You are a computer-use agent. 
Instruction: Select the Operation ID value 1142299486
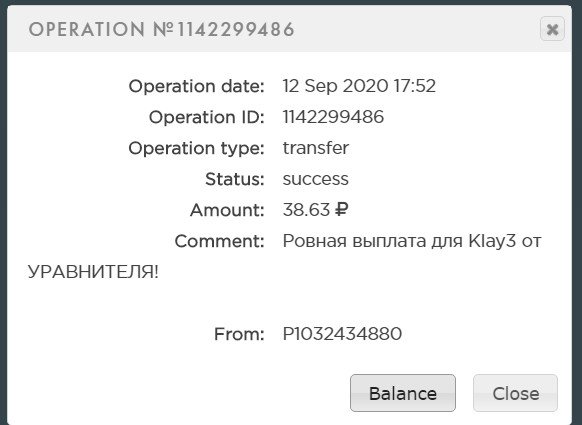click(x=333, y=117)
